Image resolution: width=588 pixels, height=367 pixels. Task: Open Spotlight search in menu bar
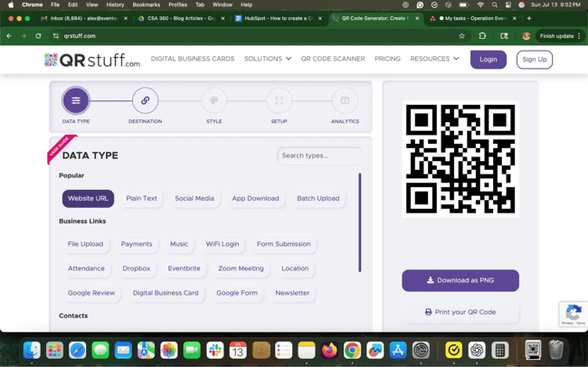click(x=495, y=5)
